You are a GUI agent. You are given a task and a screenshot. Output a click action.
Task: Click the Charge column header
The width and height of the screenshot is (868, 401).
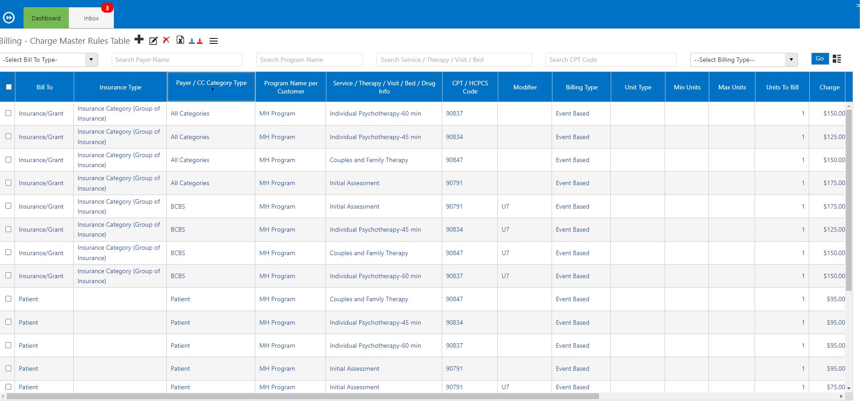[829, 87]
